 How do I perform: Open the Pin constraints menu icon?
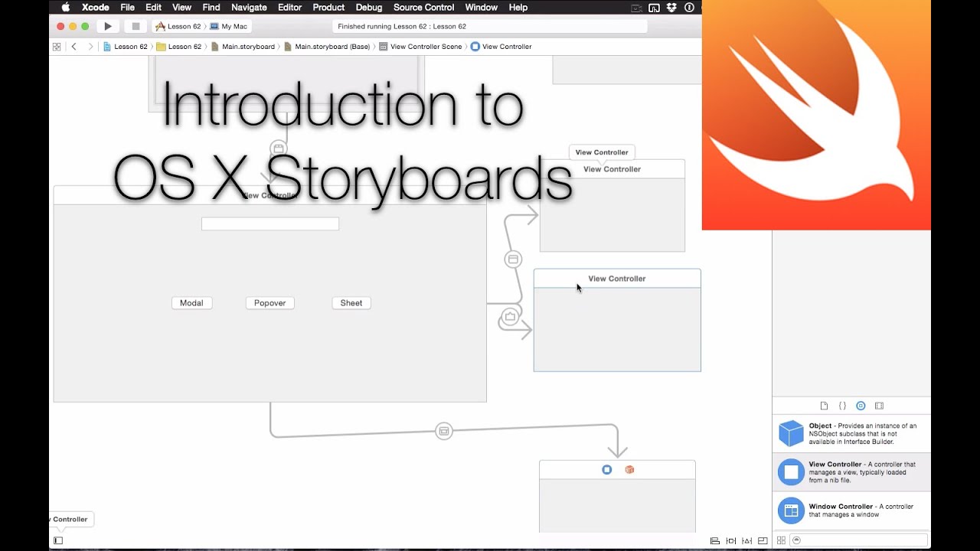point(731,540)
